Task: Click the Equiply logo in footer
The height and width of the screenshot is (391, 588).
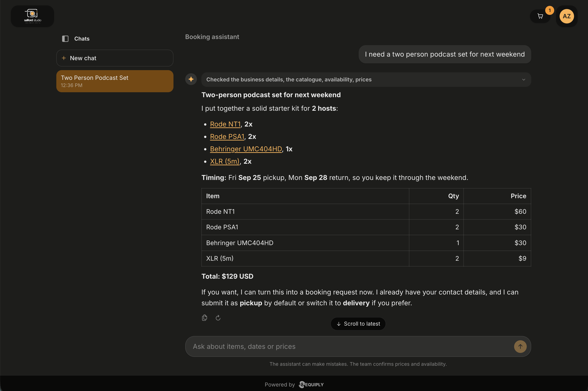Action: (311, 384)
